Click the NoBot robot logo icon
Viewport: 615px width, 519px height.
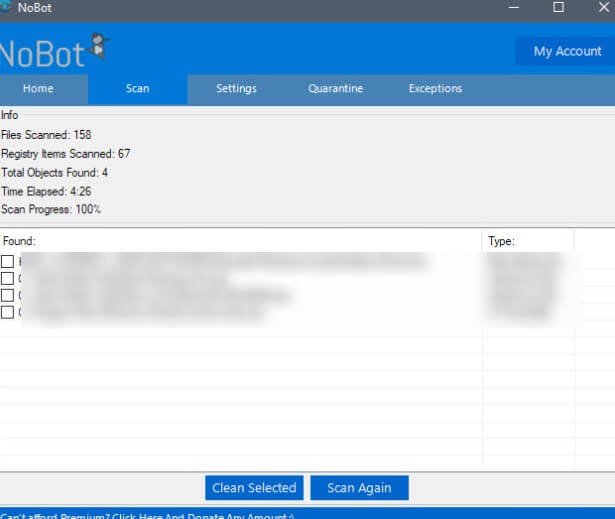coord(99,46)
